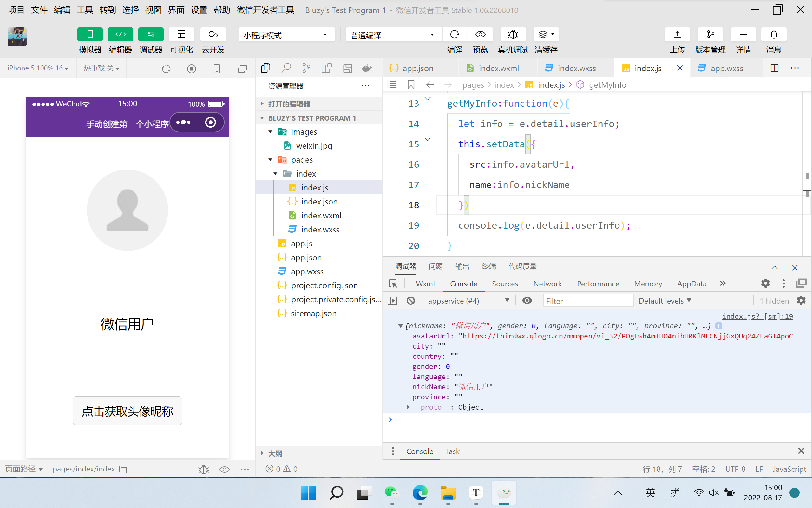The image size is (812, 508).
Task: Open the index.js? [sm]:19 source link
Action: click(x=757, y=316)
